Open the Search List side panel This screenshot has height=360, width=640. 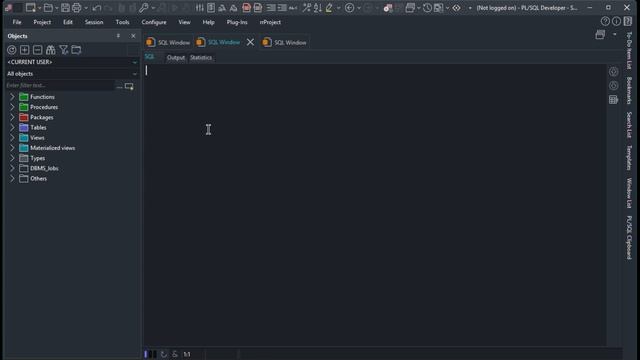pos(629,124)
